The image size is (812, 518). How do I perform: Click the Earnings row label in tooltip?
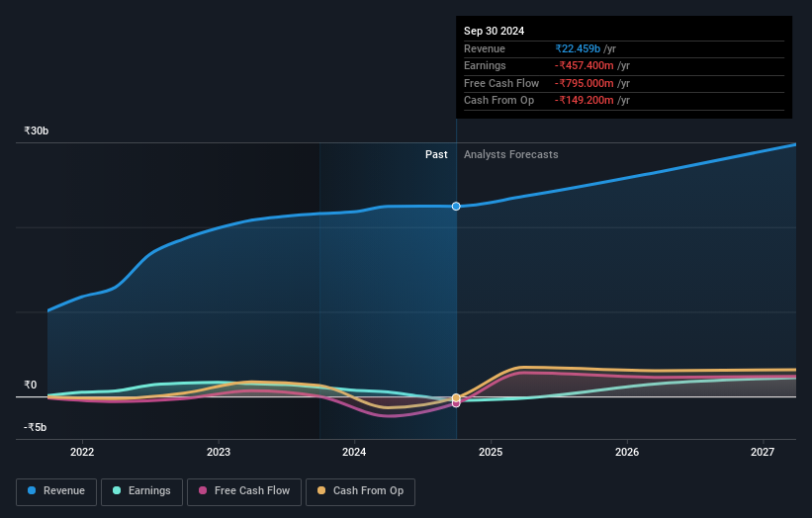(x=485, y=65)
